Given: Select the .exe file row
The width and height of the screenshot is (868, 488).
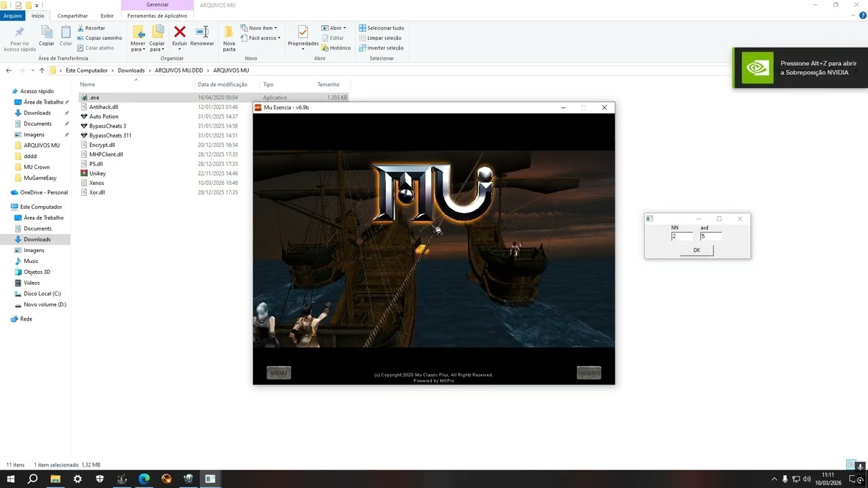Looking at the screenshot, I should click(214, 98).
